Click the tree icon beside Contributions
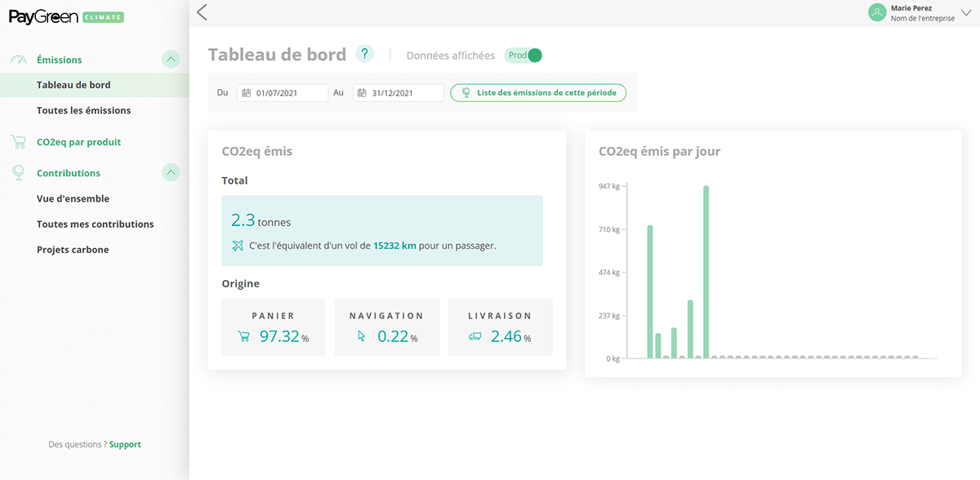980x480 pixels. tap(18, 173)
